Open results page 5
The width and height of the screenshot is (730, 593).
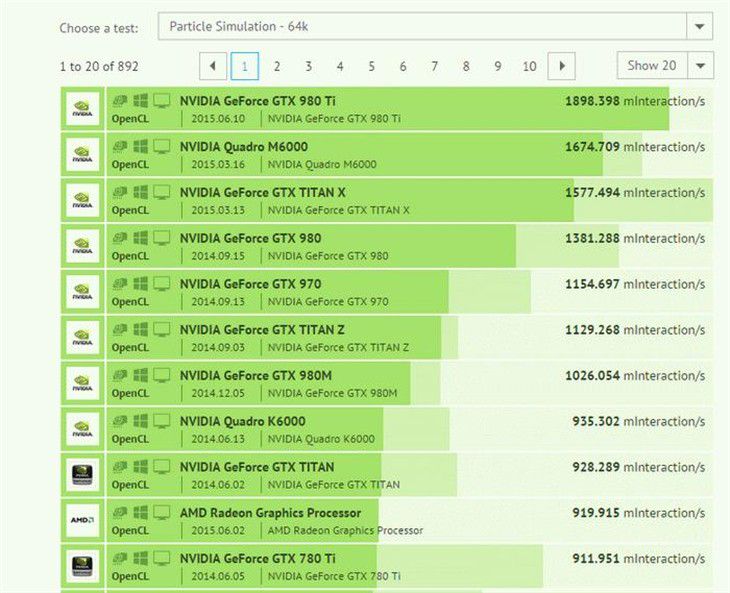click(x=372, y=66)
